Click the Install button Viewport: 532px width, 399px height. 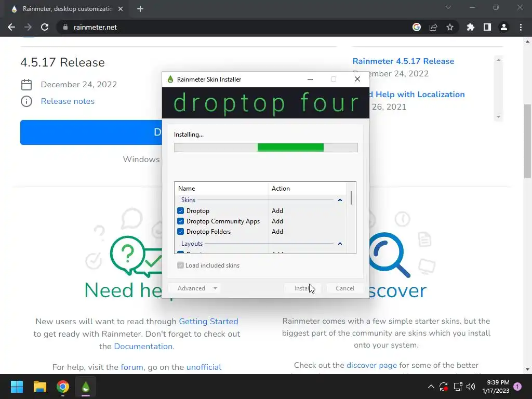pyautogui.click(x=302, y=288)
